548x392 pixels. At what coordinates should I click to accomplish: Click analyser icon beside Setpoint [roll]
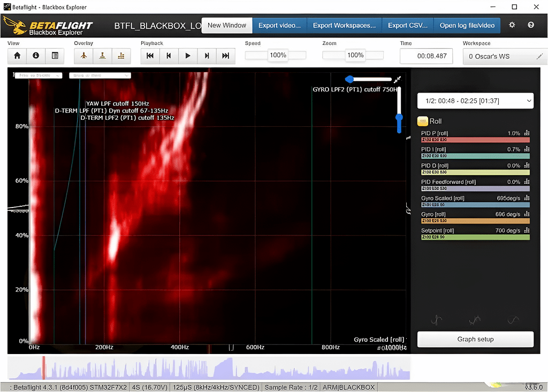(x=527, y=230)
